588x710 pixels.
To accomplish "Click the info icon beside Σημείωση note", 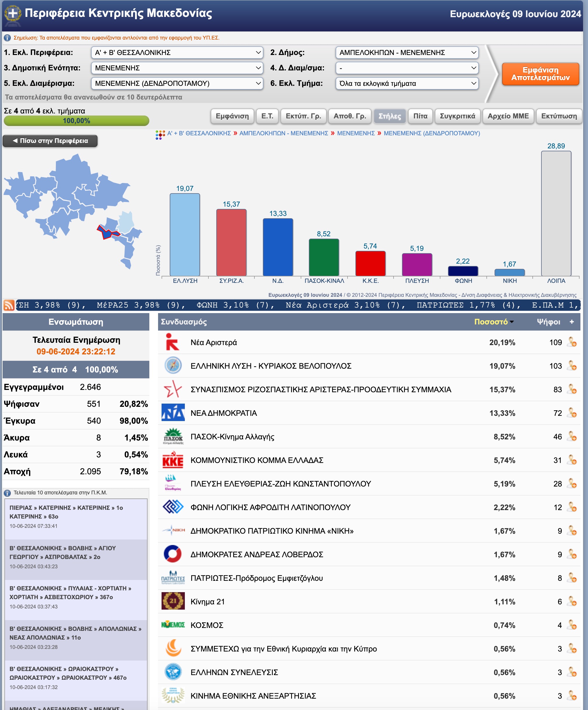I will 8,38.
